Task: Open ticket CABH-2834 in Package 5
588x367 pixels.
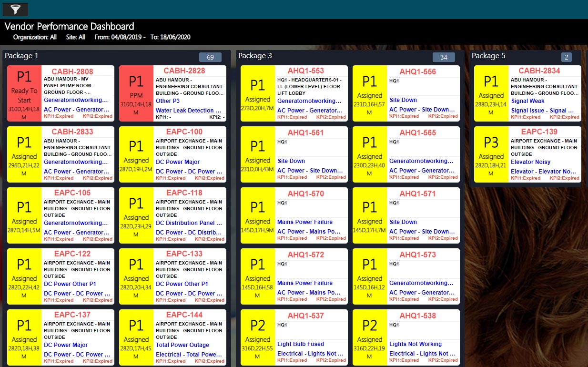Action: 539,71
